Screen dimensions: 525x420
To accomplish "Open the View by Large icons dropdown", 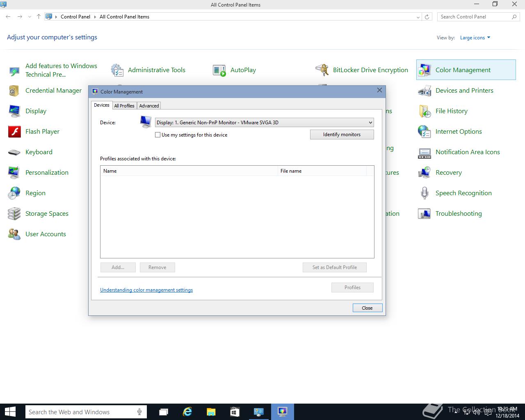I will click(475, 38).
